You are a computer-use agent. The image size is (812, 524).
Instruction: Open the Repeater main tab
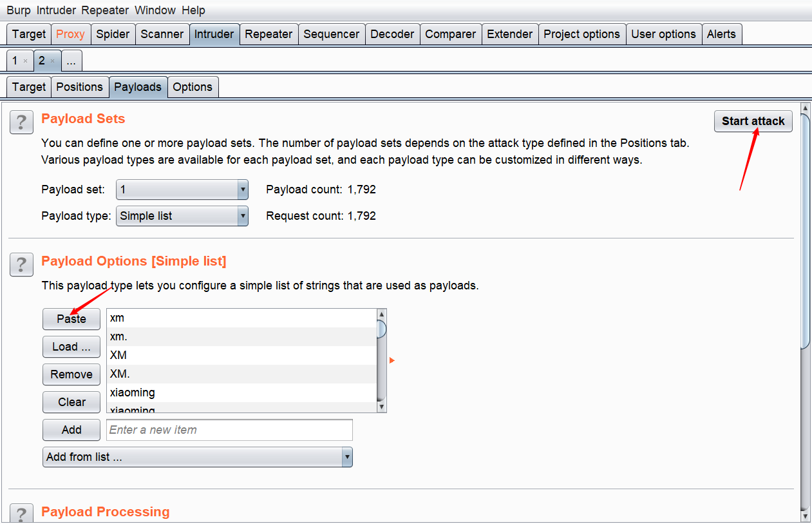(x=269, y=34)
